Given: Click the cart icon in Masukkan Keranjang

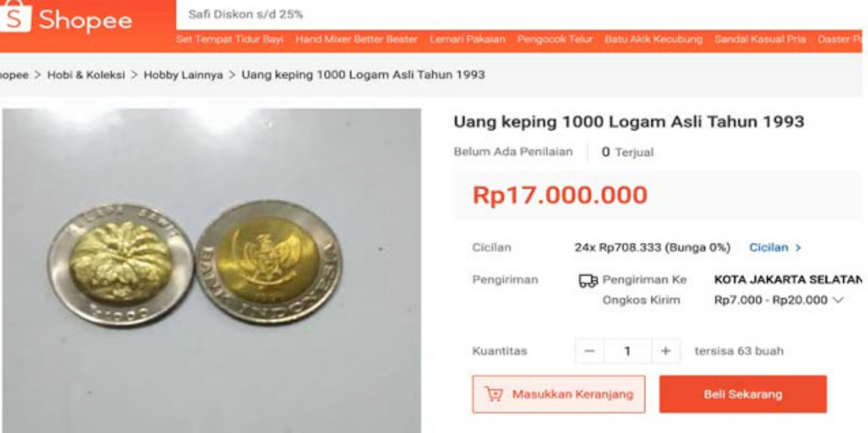Looking at the screenshot, I should (494, 394).
